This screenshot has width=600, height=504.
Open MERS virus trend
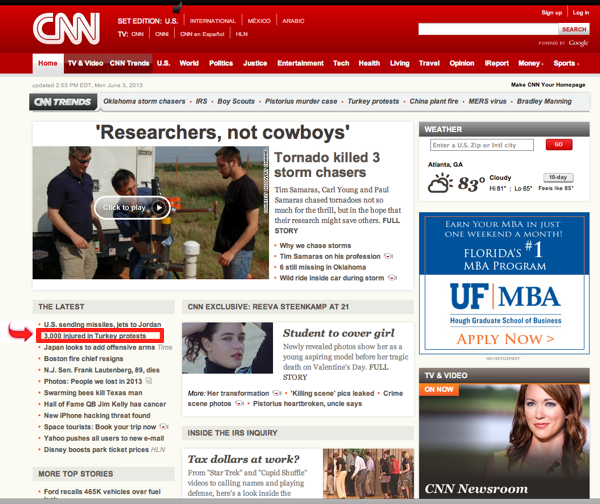(488, 101)
